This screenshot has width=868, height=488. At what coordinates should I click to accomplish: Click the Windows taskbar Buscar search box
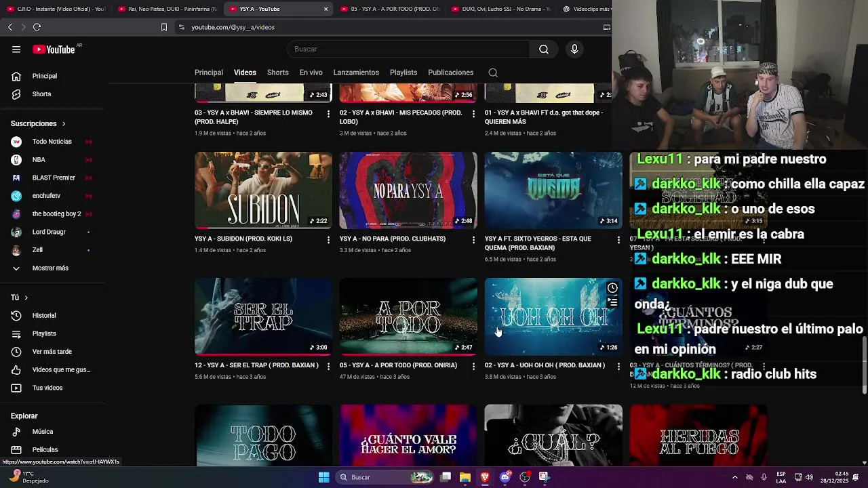tap(384, 477)
